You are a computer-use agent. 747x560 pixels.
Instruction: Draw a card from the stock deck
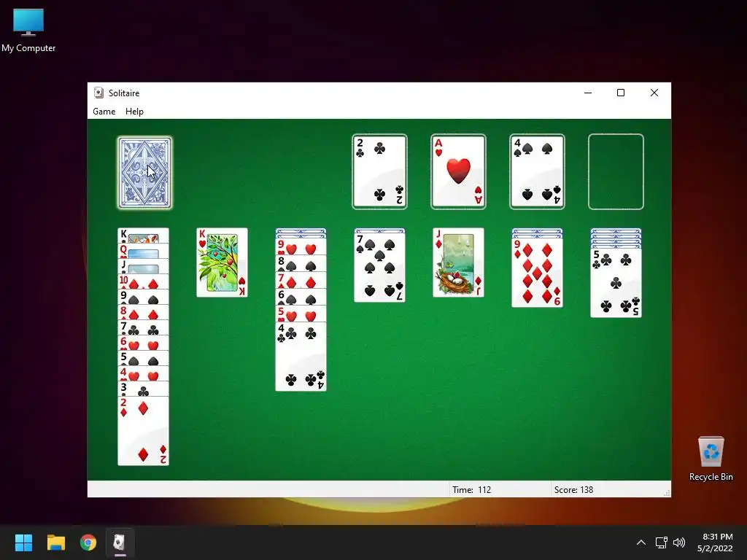pyautogui.click(x=144, y=173)
